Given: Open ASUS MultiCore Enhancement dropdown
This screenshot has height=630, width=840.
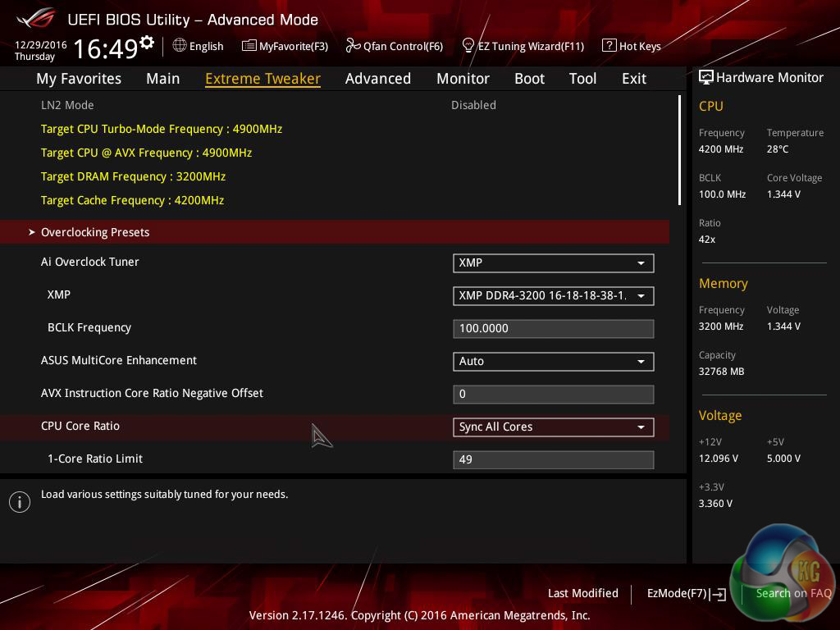Looking at the screenshot, I should tap(553, 361).
